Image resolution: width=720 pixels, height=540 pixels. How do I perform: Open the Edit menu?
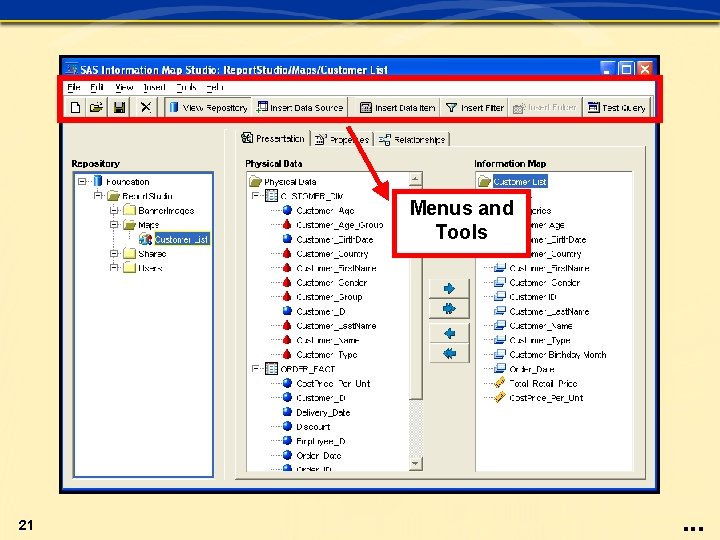[96, 87]
